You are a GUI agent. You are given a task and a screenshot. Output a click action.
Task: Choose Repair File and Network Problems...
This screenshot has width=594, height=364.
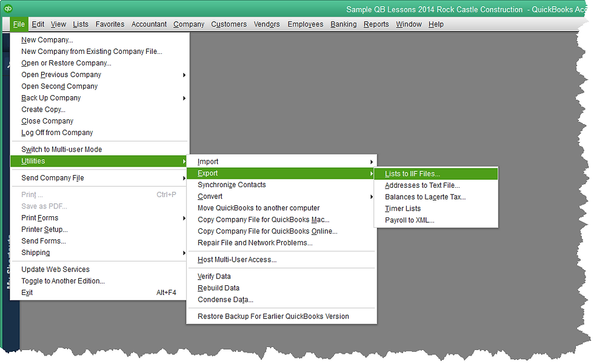(x=281, y=243)
